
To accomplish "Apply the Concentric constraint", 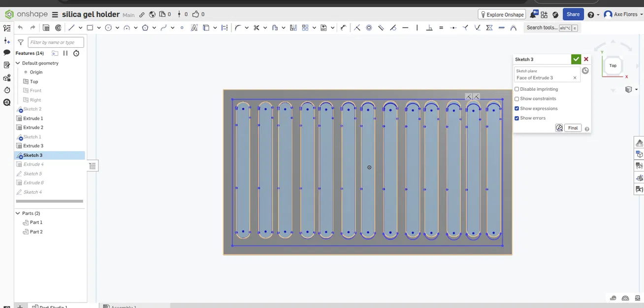I will pyautogui.click(x=369, y=28).
